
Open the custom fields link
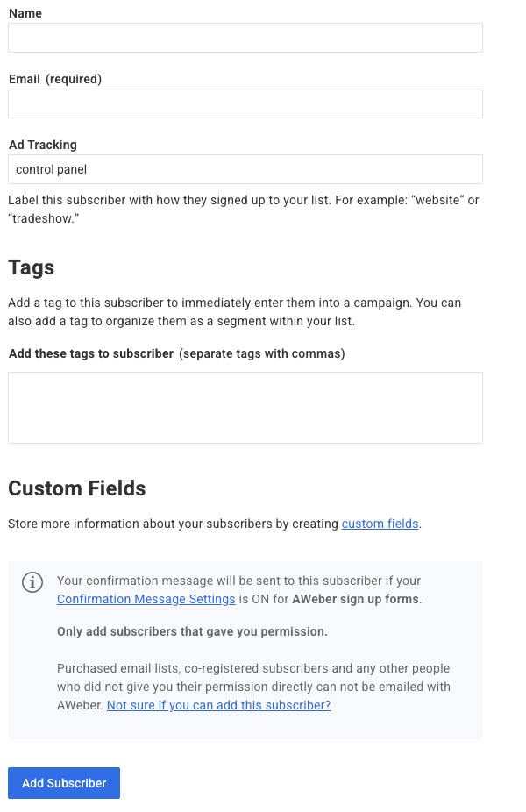(380, 524)
